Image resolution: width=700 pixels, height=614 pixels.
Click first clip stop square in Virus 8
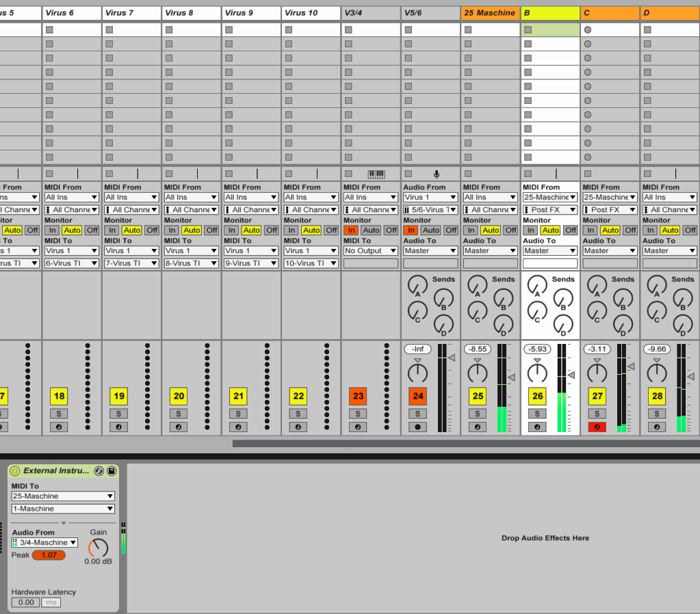click(x=169, y=30)
